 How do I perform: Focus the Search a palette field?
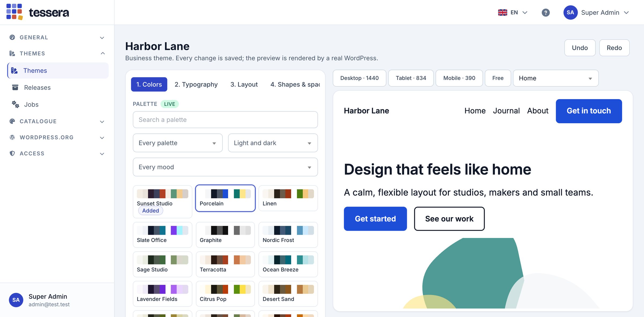pos(225,120)
